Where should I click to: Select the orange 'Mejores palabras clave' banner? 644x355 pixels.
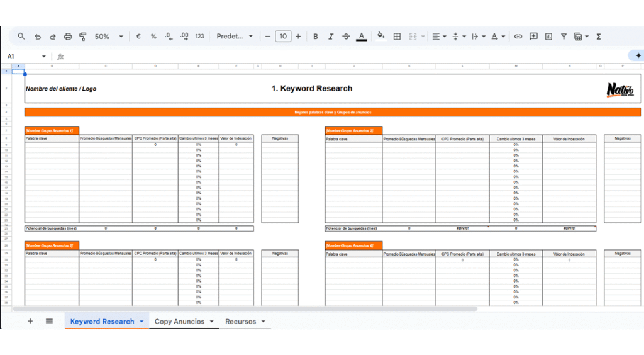tap(333, 112)
